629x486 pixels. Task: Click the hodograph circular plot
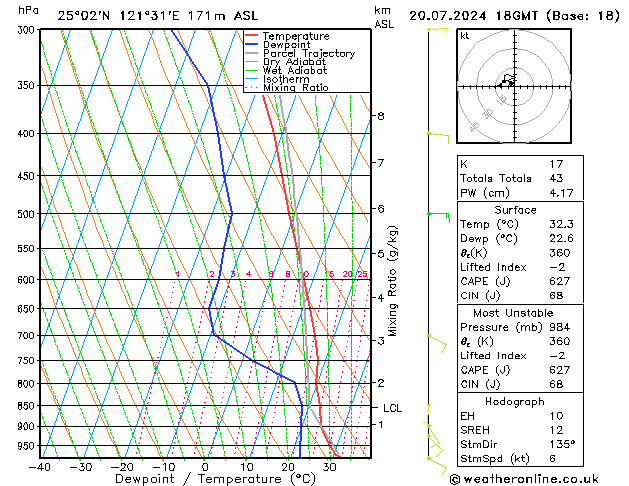(x=514, y=86)
